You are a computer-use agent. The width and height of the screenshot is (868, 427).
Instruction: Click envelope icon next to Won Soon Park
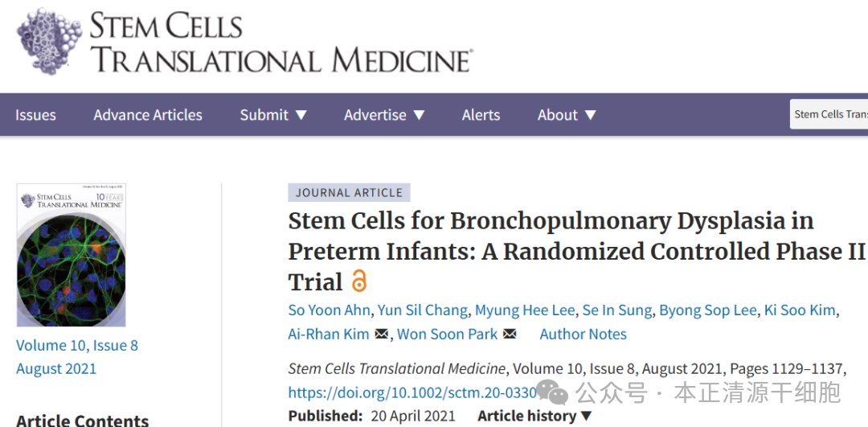[x=510, y=335]
